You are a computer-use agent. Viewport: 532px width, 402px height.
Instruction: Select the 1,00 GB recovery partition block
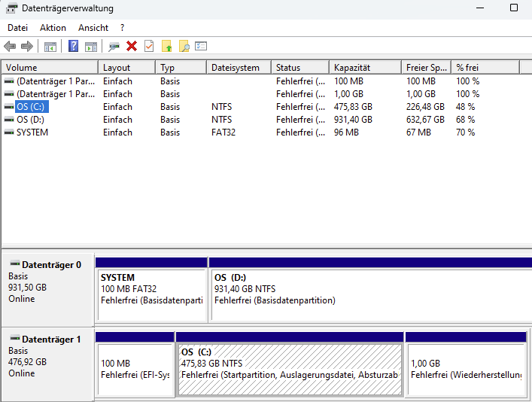point(467,364)
